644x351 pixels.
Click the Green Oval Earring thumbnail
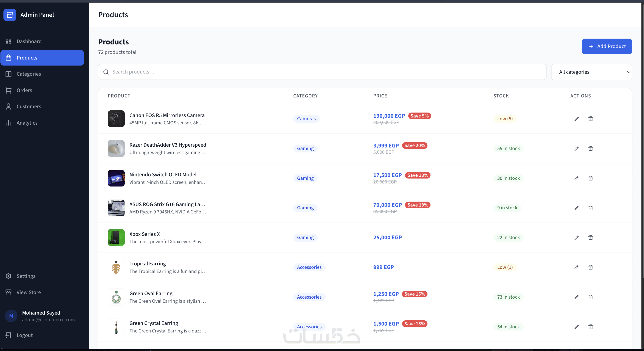click(x=116, y=297)
